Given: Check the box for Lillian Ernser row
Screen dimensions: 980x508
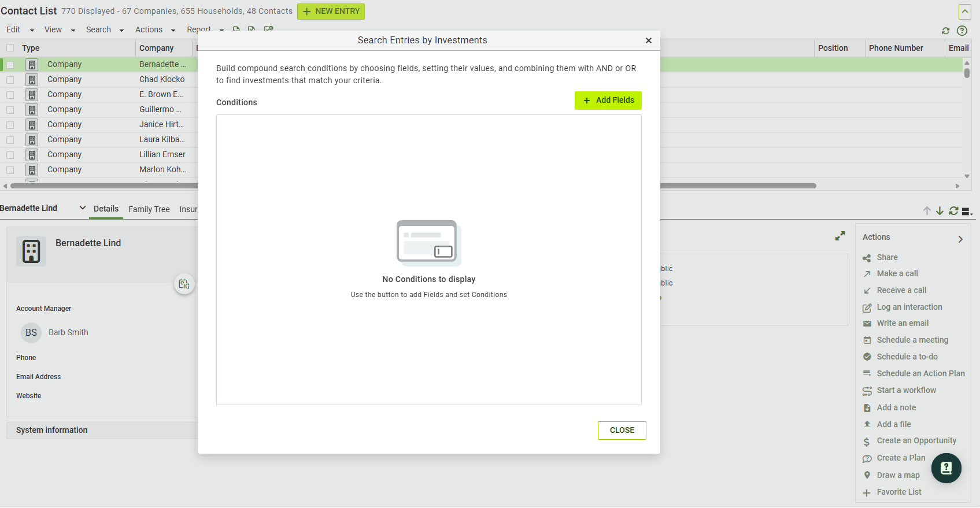Looking at the screenshot, I should (10, 155).
